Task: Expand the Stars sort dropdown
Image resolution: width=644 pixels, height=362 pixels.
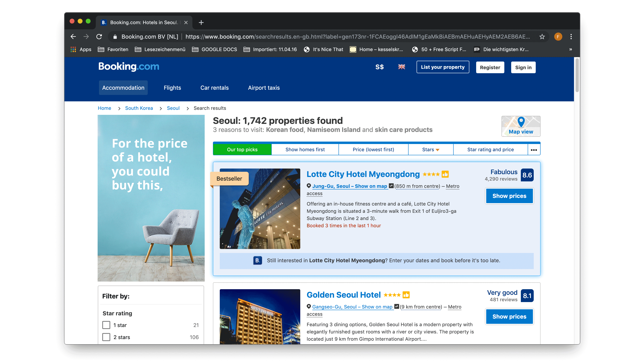Action: pyautogui.click(x=430, y=149)
